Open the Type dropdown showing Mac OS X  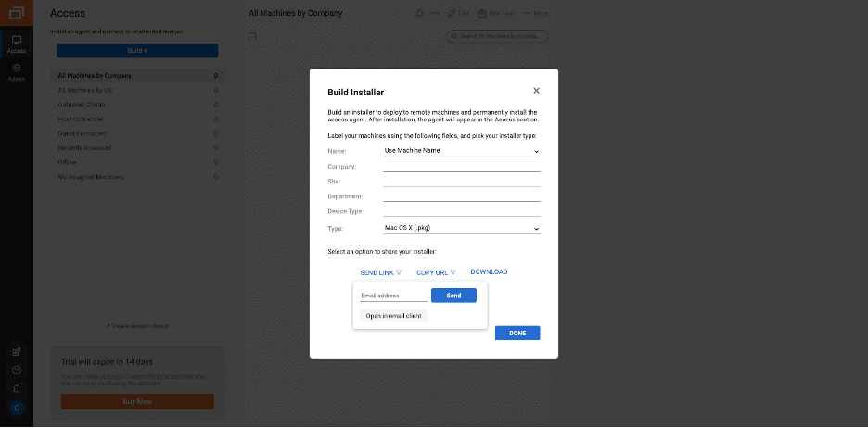461,228
